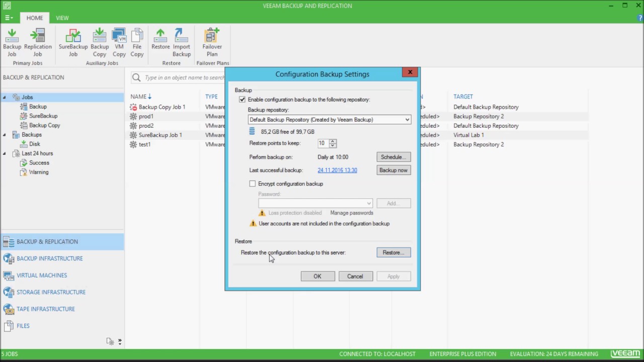Increase restore points to keep
The width and height of the screenshot is (644, 362).
click(333, 141)
